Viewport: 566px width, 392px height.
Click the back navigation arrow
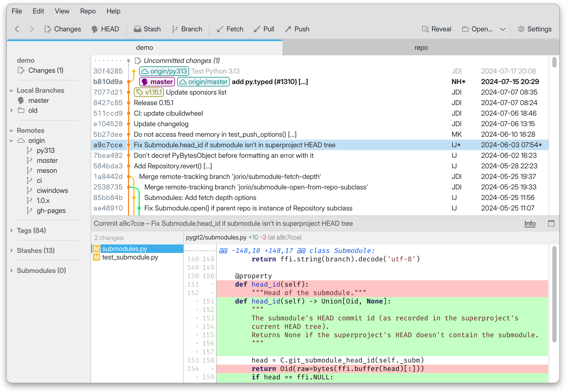point(16,29)
